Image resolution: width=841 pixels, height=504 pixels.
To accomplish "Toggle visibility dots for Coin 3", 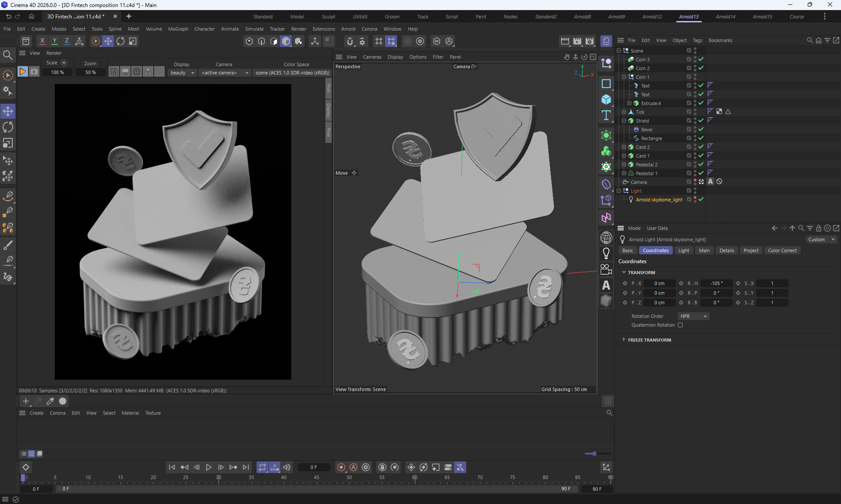I will [695, 59].
